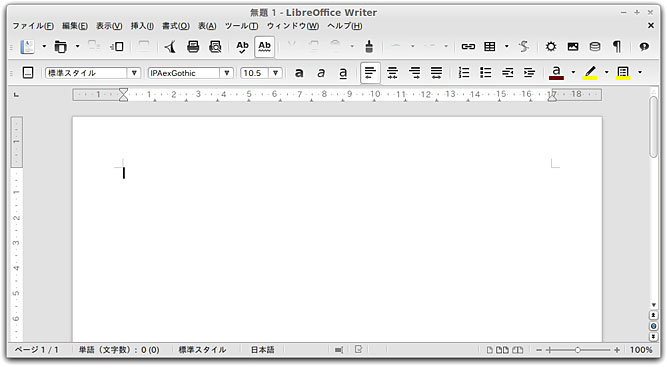667x368 pixels.
Task: Click the Clone Formatting paintbrush icon
Action: coord(369,46)
